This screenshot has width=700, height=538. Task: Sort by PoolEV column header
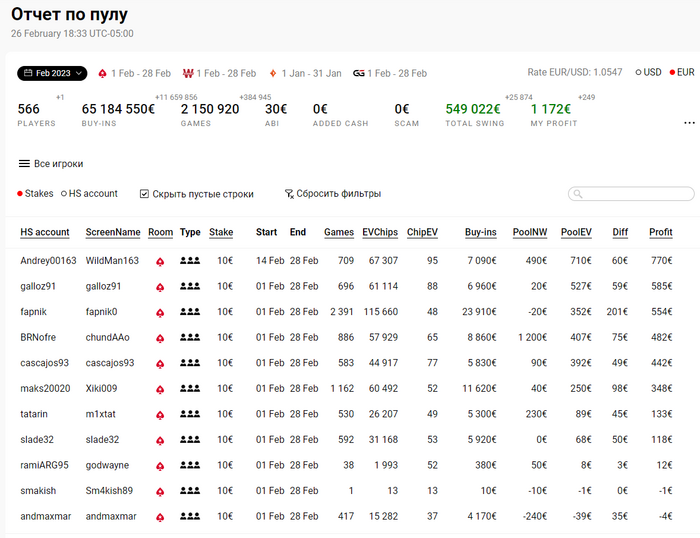tap(576, 232)
